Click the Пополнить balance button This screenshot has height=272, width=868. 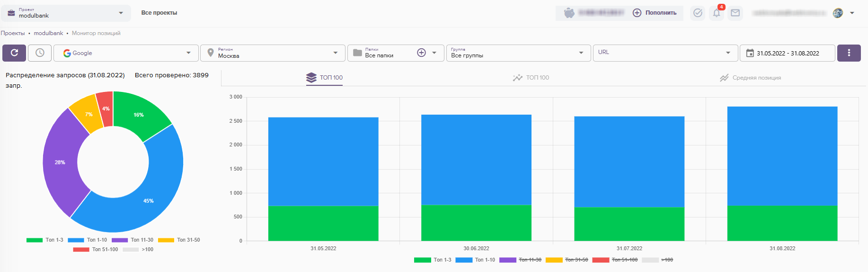[655, 13]
